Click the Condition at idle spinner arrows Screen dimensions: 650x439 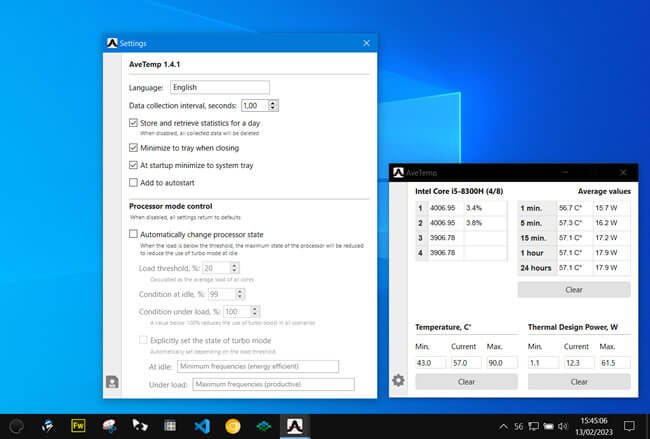(240, 294)
